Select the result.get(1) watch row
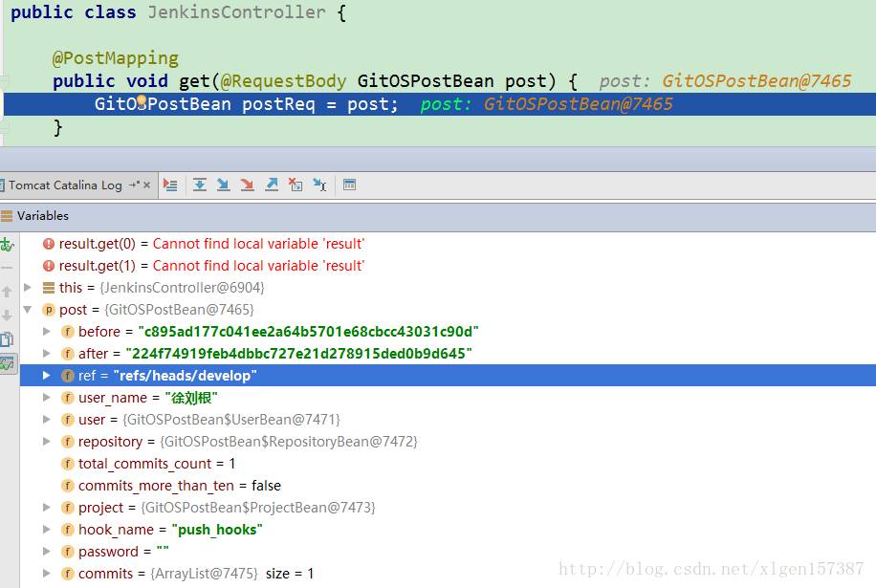Image resolution: width=876 pixels, height=588 pixels. click(x=448, y=266)
